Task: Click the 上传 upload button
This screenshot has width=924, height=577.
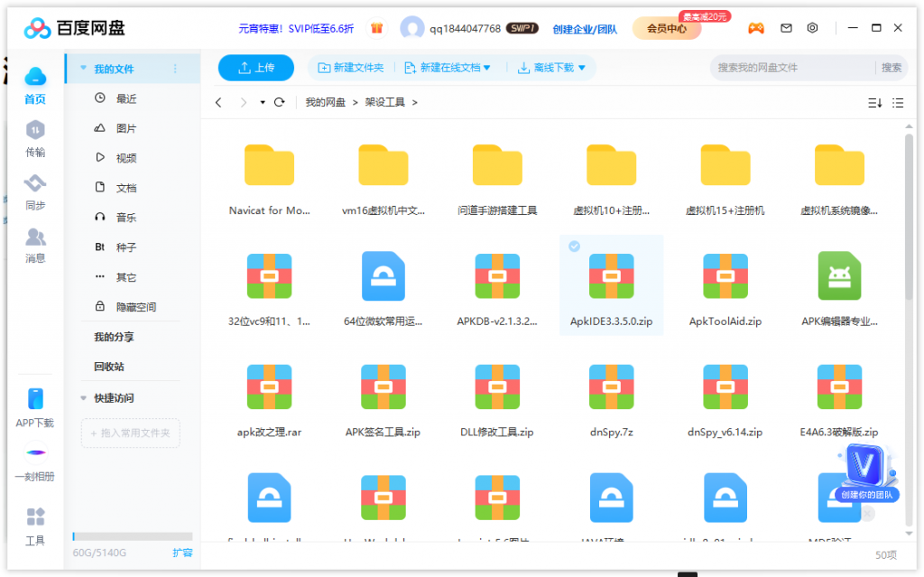Action: (x=255, y=68)
